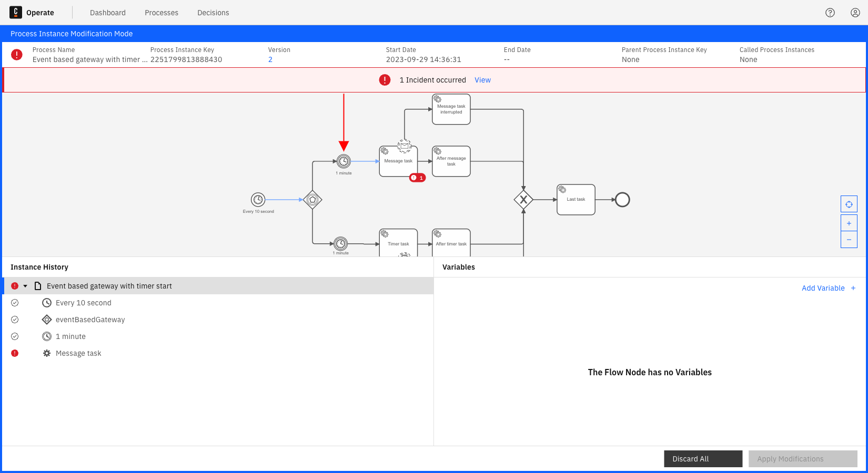Click the Camunda Operate logo icon
The image size is (868, 473).
tap(16, 12)
